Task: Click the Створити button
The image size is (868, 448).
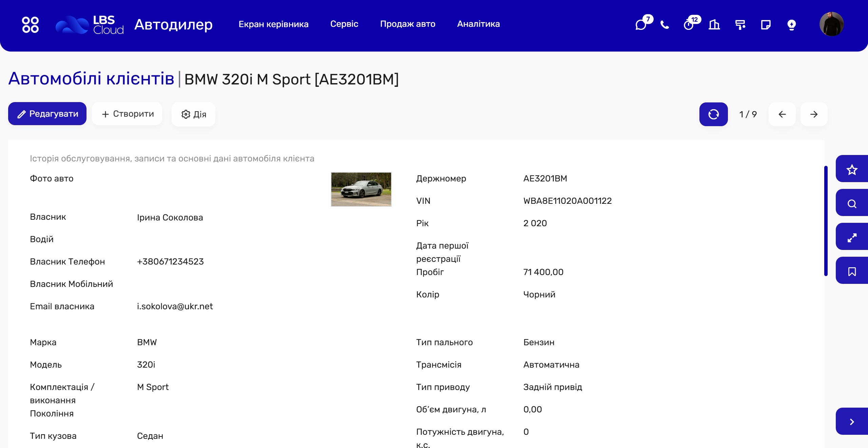Action: pyautogui.click(x=127, y=114)
